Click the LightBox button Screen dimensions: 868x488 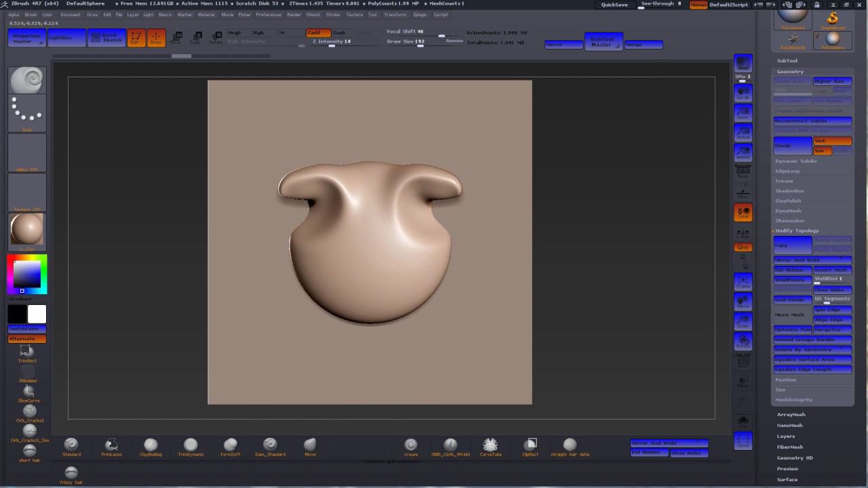pyautogui.click(x=66, y=38)
